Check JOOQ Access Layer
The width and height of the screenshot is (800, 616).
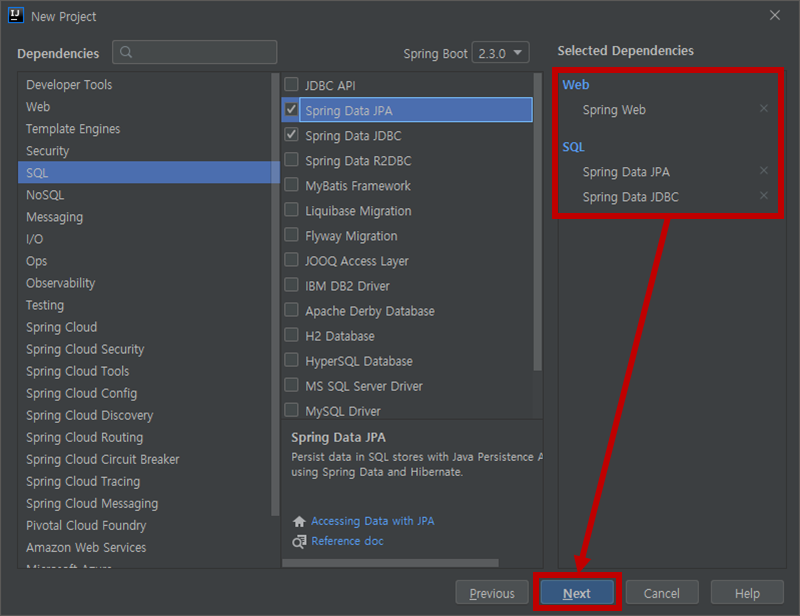[291, 259]
